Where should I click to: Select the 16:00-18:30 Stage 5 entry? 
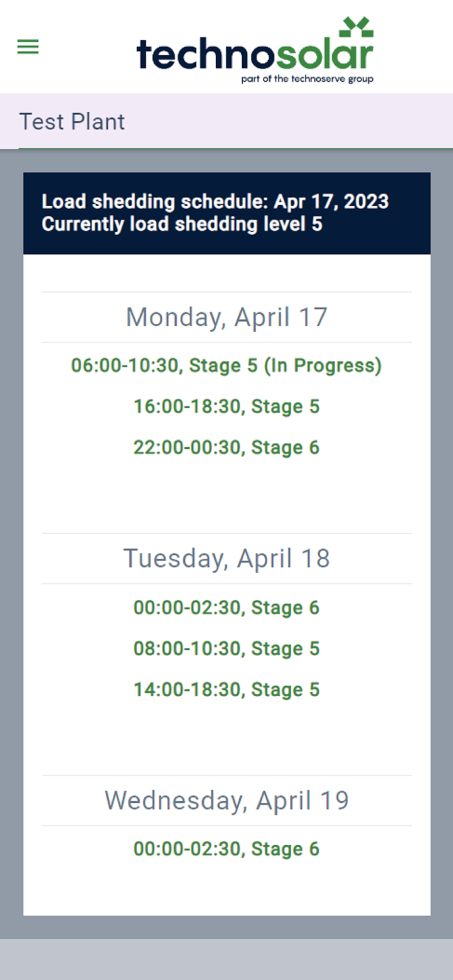226,406
